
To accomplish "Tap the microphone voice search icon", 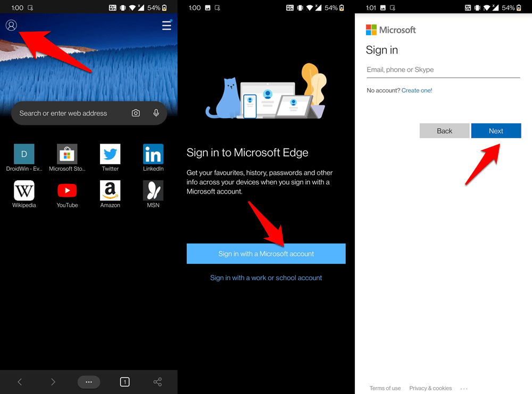I will [156, 113].
